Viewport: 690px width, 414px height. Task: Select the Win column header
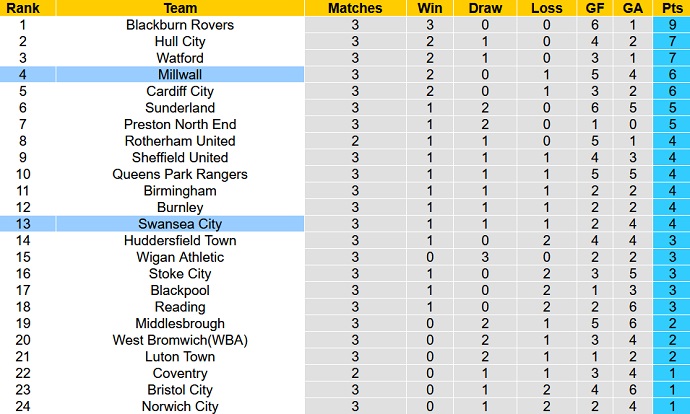(428, 8)
